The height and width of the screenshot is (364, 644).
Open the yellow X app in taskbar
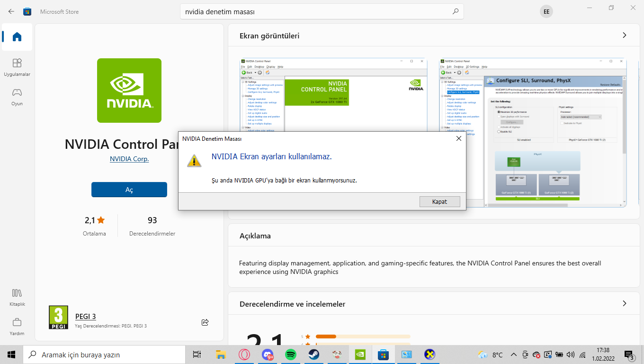pos(430,355)
